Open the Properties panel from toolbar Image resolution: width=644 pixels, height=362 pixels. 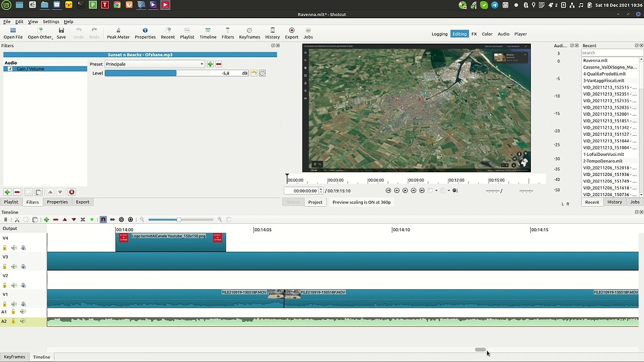click(x=145, y=33)
